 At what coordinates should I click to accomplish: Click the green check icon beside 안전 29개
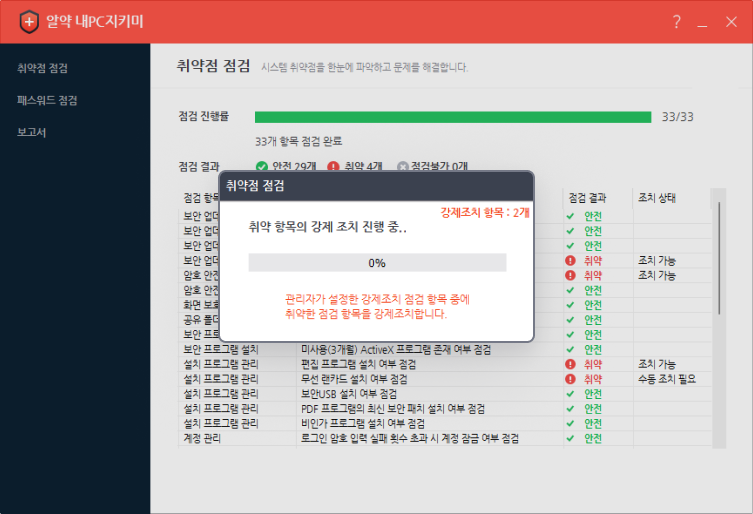(262, 166)
